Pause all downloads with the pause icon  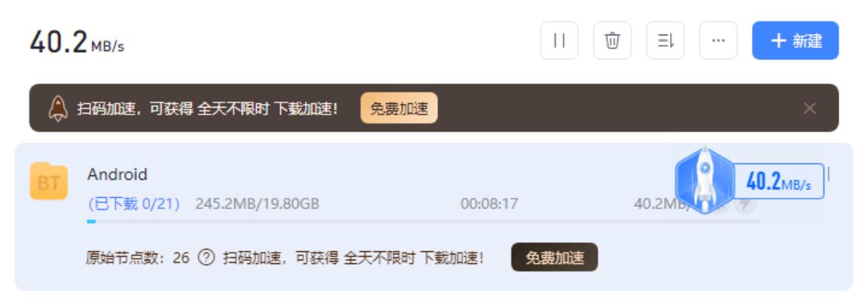(559, 41)
